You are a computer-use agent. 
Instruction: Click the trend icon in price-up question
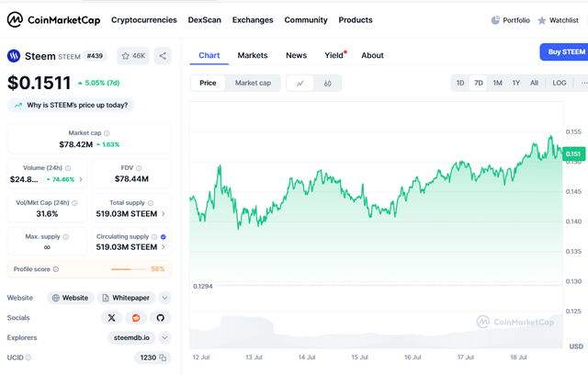point(18,106)
